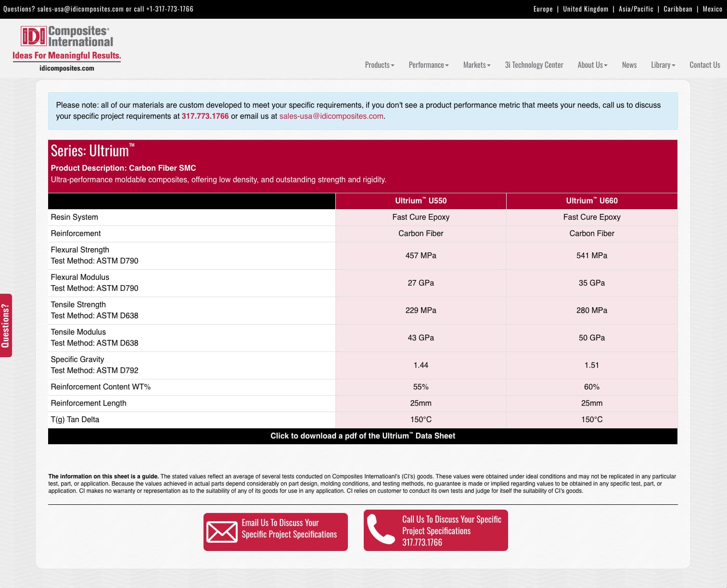Click the T(g) Tan Delta row label
Screen dimensions: 727x588
point(75,420)
